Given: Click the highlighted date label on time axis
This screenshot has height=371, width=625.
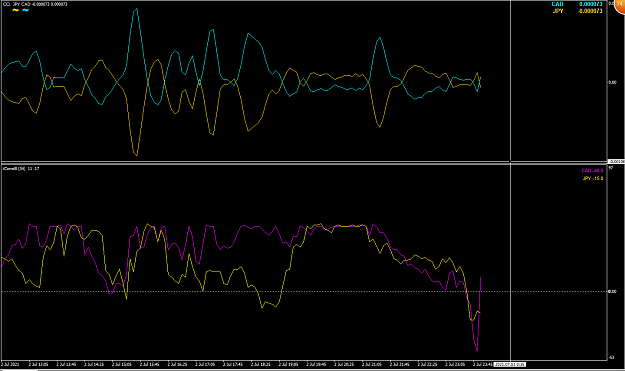Looking at the screenshot, I should pyautogui.click(x=510, y=364).
